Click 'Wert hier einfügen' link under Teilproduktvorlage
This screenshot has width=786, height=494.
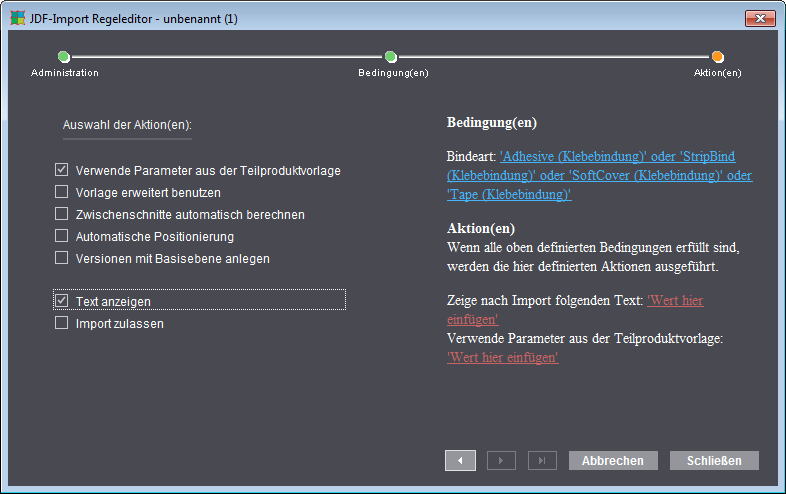(x=502, y=357)
